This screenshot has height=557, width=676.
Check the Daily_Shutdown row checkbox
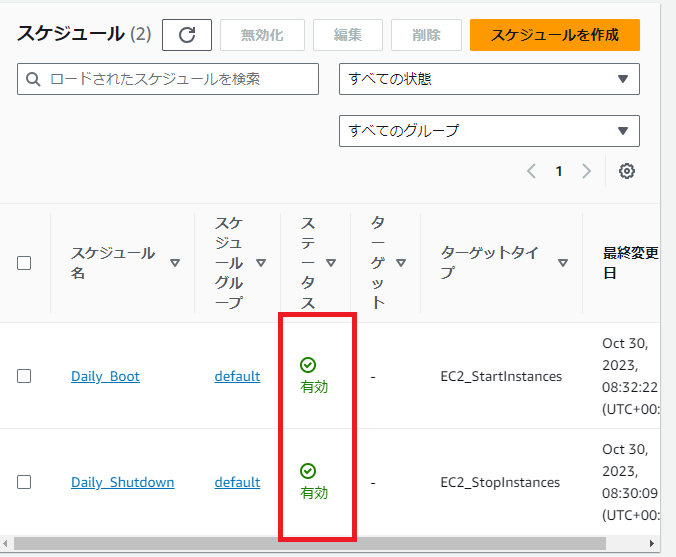click(x=24, y=482)
